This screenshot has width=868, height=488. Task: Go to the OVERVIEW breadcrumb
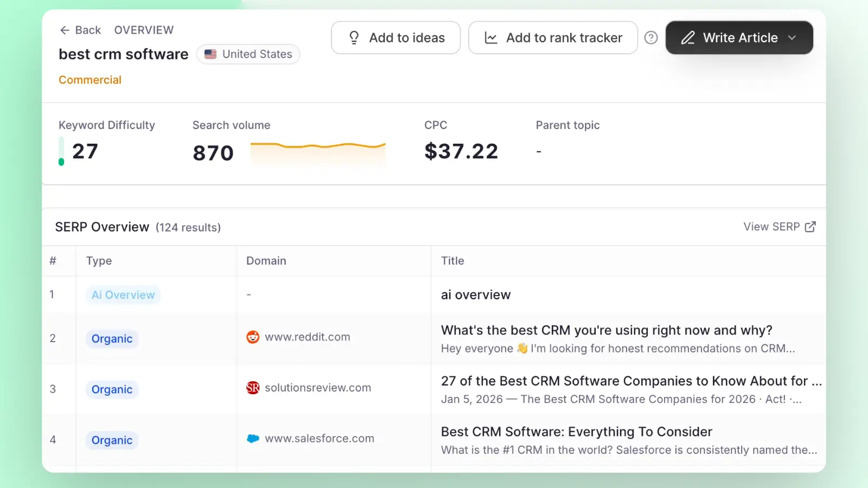click(144, 30)
